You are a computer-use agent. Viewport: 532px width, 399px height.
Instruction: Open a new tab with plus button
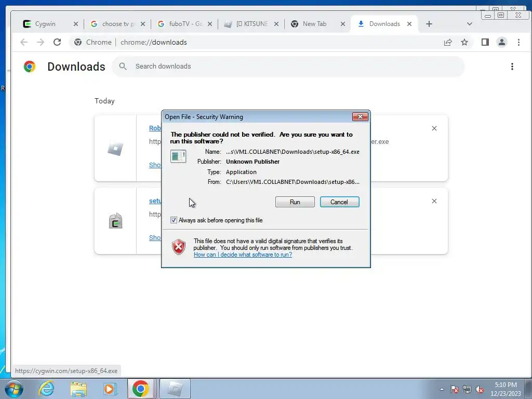click(x=429, y=24)
